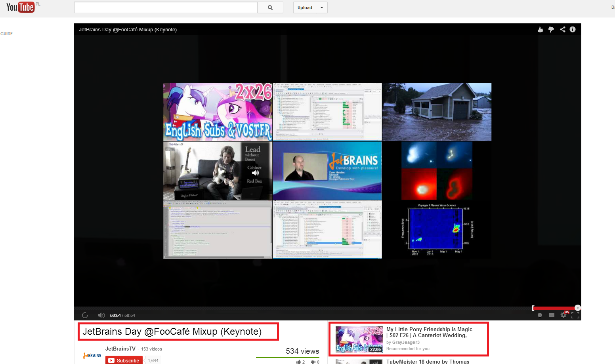Click the white clip-start marker on the seek bar
Screen dimensions: 615x364
[533, 308]
